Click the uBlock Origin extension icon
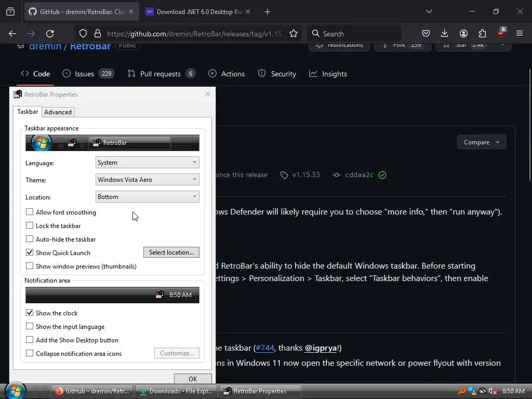532x399 pixels. pyautogui.click(x=501, y=33)
